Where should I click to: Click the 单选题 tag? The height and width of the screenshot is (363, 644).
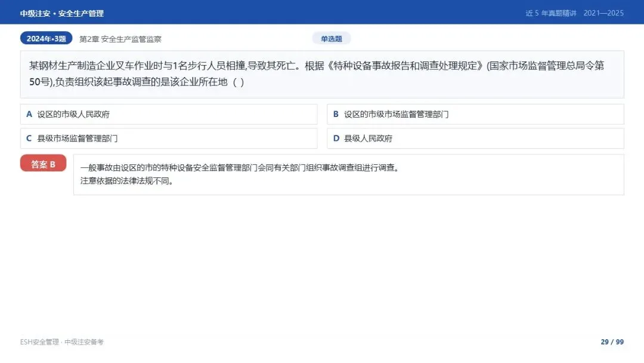[x=332, y=39]
